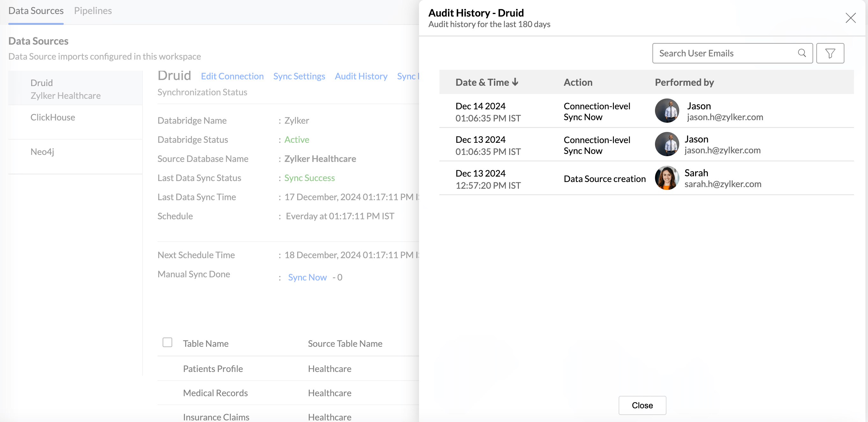Screen dimensions: 868x422
Task: Sort by Date & Time arrow
Action: [515, 82]
